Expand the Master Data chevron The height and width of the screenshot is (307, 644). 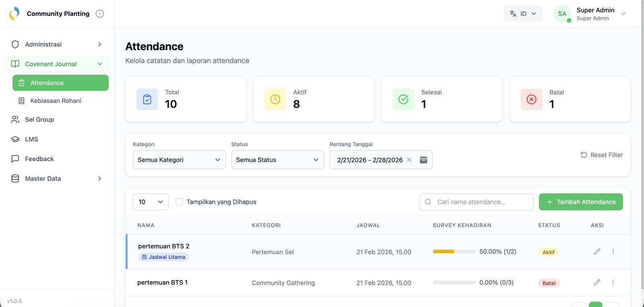coord(100,178)
